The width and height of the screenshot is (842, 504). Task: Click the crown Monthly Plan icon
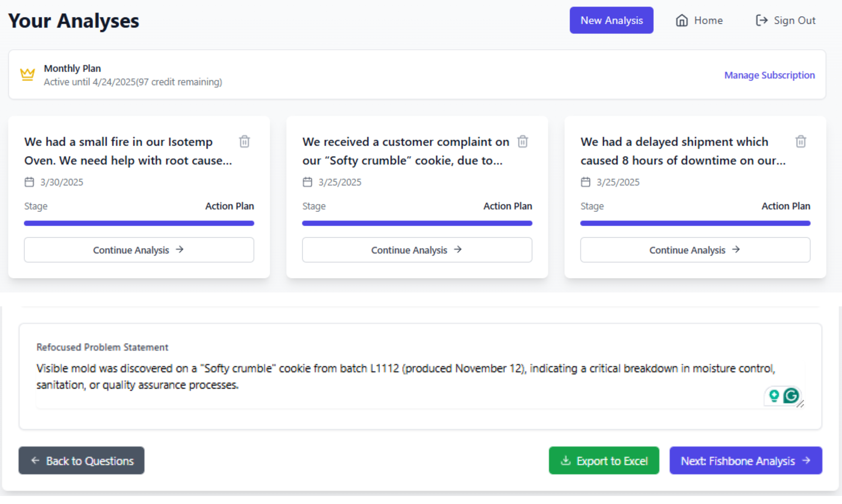tap(28, 75)
